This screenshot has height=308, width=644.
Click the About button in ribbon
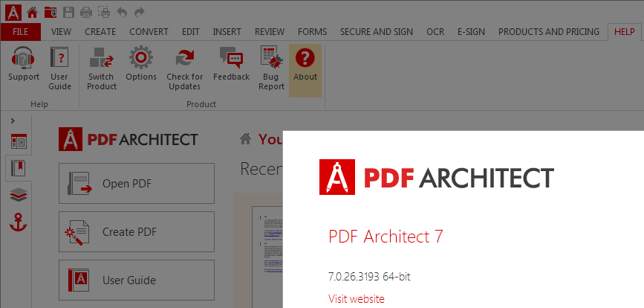tap(305, 71)
